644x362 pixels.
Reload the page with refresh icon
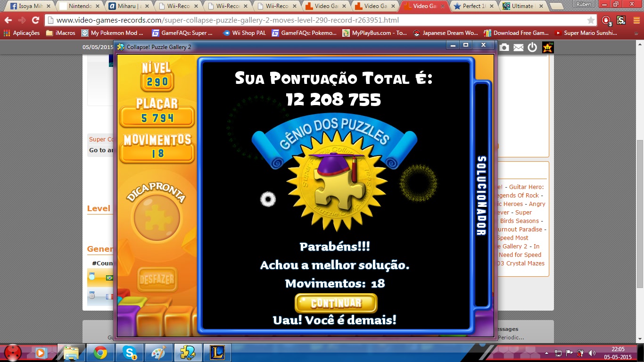click(x=35, y=20)
